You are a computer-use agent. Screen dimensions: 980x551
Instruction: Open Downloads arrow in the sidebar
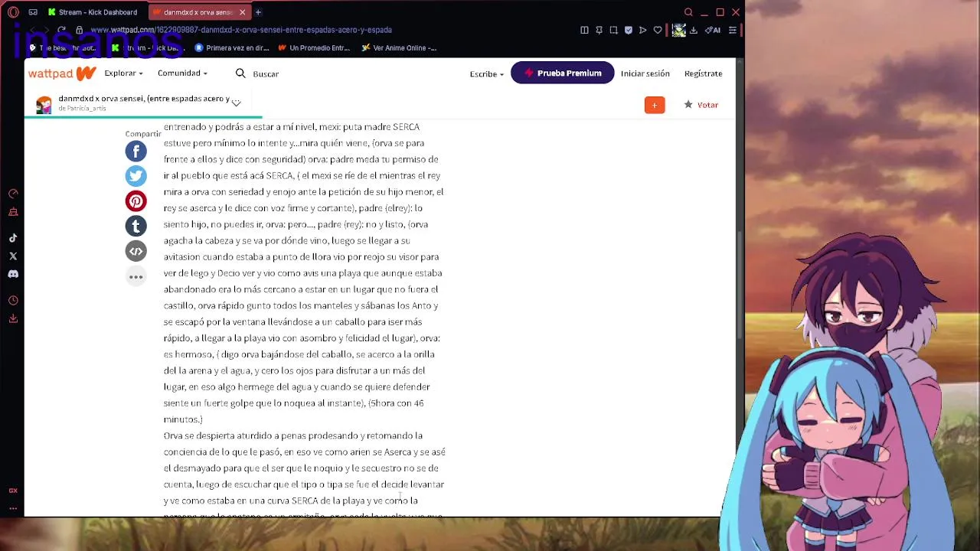(x=13, y=318)
